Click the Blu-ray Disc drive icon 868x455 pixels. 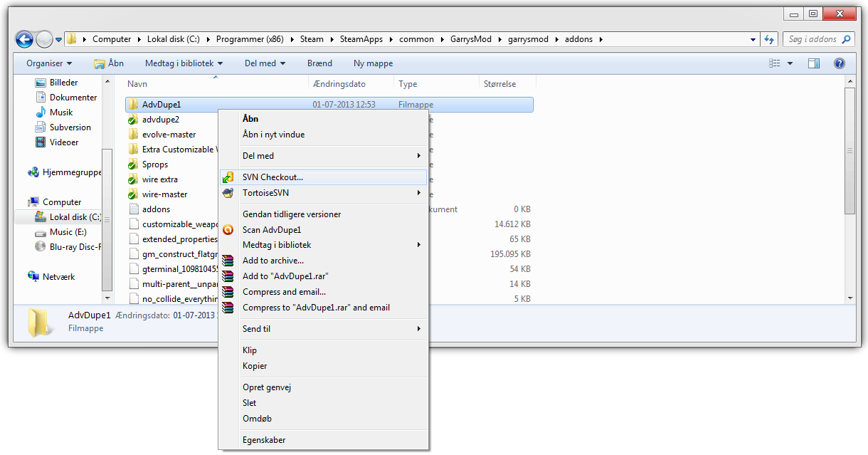41,247
